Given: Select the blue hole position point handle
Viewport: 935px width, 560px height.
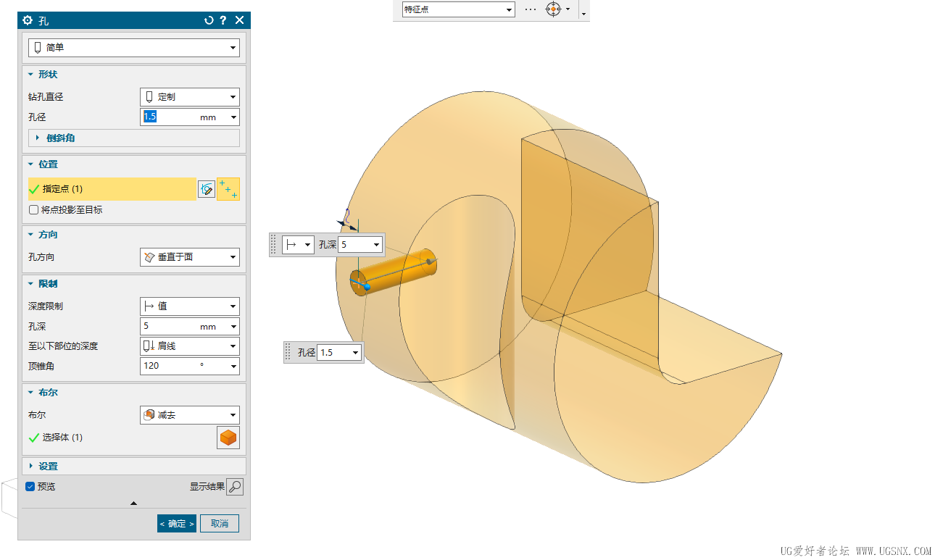Looking at the screenshot, I should (367, 287).
